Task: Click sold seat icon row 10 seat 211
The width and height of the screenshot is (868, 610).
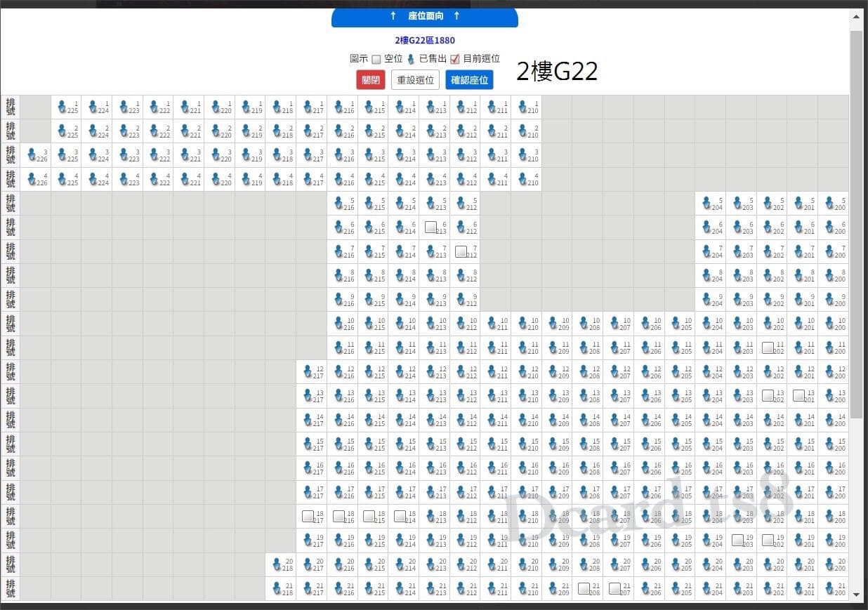Action: [492, 323]
